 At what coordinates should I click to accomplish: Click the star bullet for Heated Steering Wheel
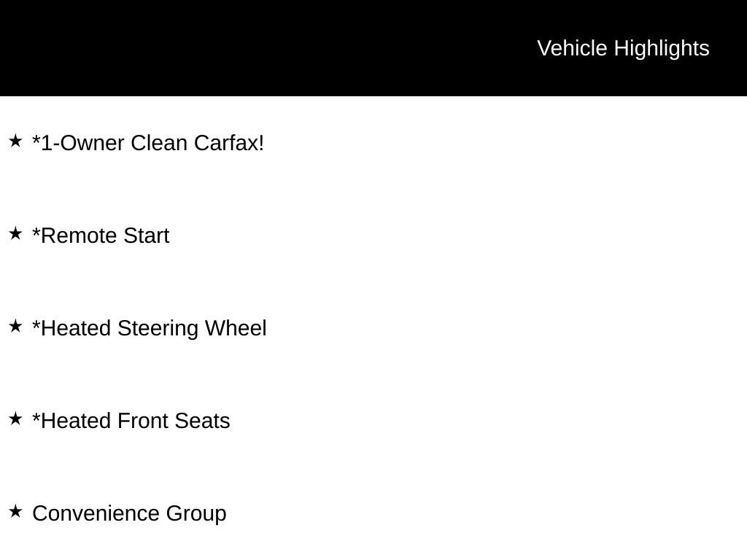point(15,326)
